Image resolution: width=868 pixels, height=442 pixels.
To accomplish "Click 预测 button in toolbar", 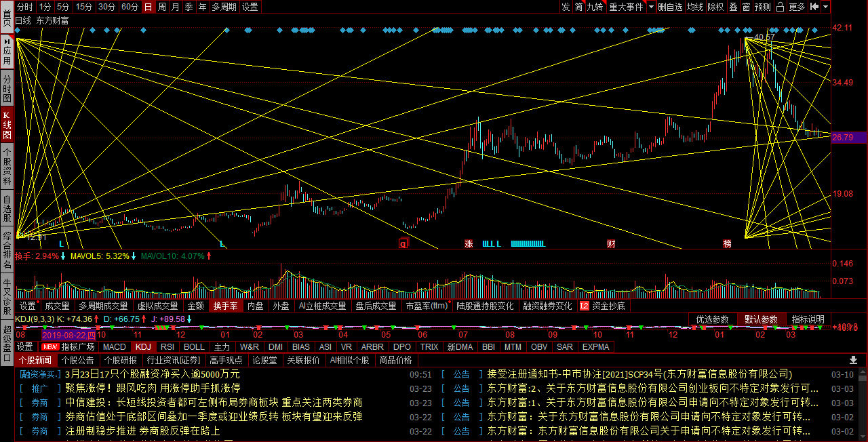I will pos(763,7).
